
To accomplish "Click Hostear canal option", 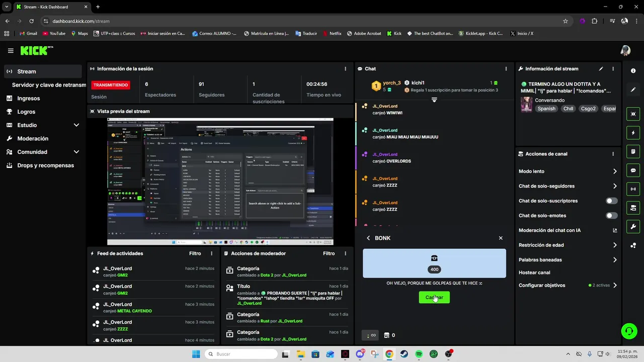I will [x=534, y=273].
